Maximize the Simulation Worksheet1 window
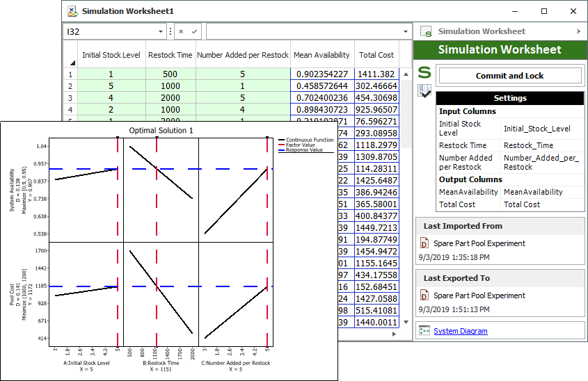The width and height of the screenshot is (588, 381). pyautogui.click(x=544, y=11)
